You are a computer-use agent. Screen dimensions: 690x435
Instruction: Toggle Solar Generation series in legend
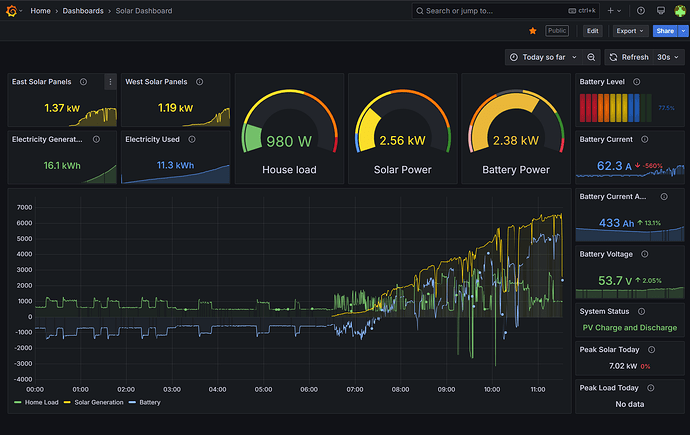pyautogui.click(x=100, y=402)
